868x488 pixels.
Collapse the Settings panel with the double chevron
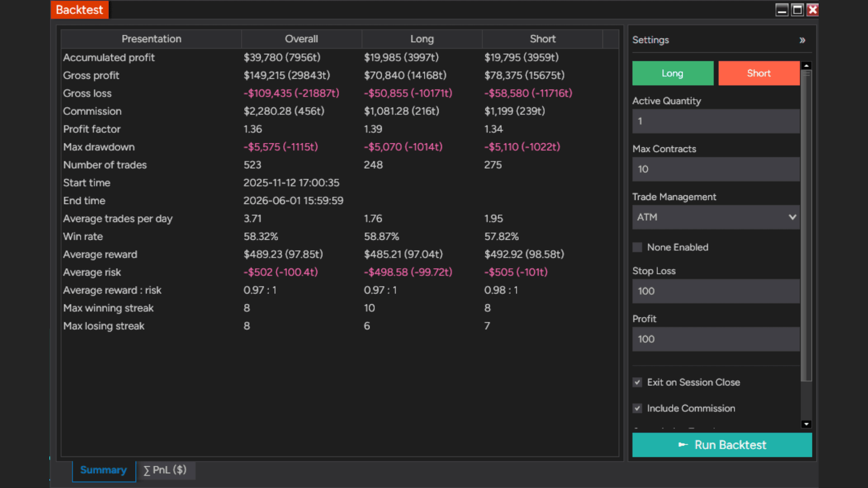[802, 40]
